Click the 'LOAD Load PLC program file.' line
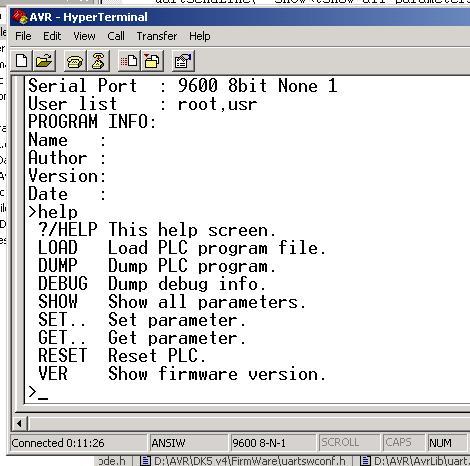Viewport: 470px width, 466px height. [182, 248]
